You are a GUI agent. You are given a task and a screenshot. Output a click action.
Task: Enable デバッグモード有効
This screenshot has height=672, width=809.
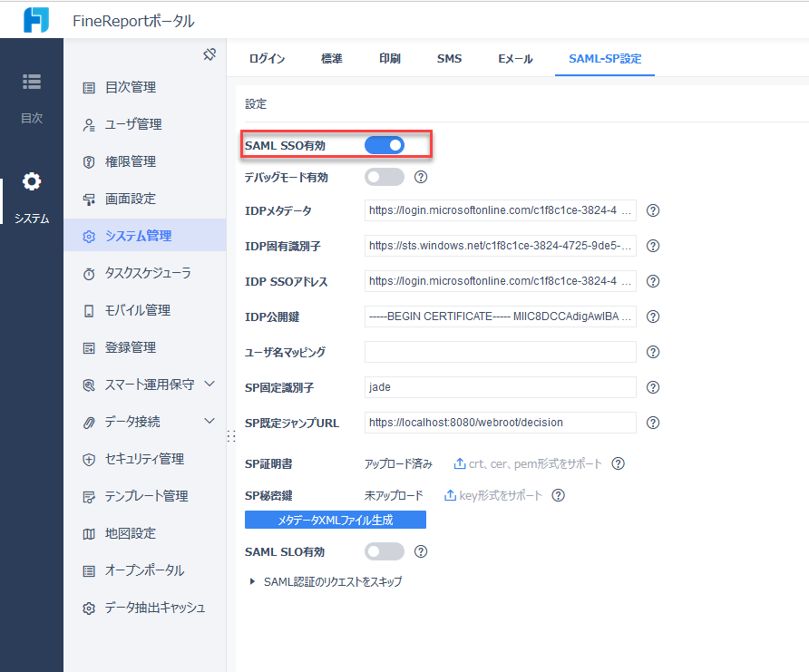(x=383, y=177)
